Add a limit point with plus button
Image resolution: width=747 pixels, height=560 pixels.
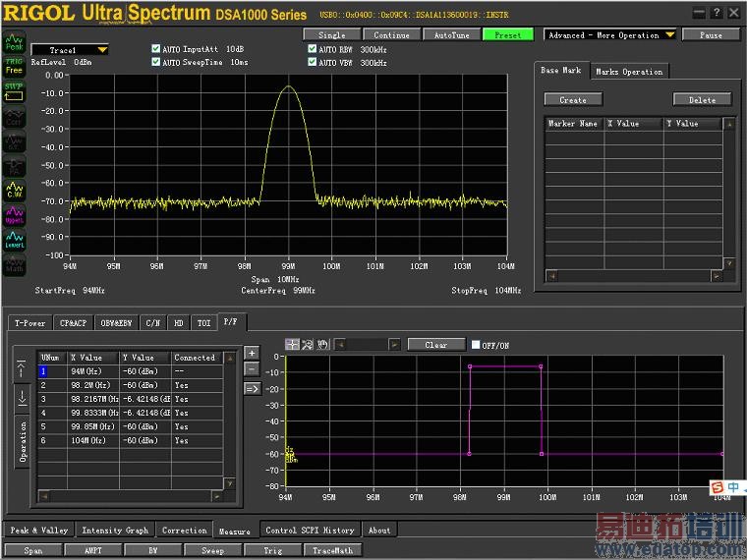point(252,353)
